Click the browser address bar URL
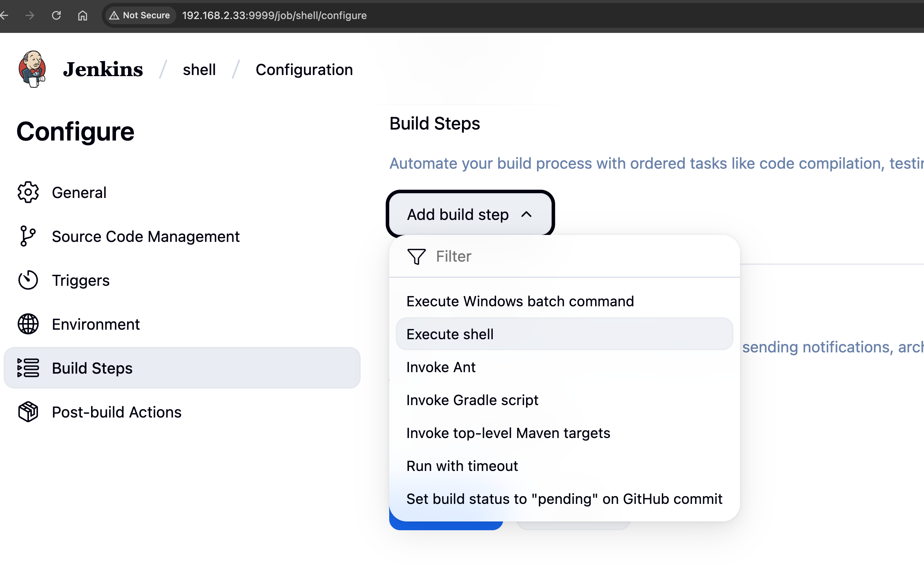 (x=274, y=15)
